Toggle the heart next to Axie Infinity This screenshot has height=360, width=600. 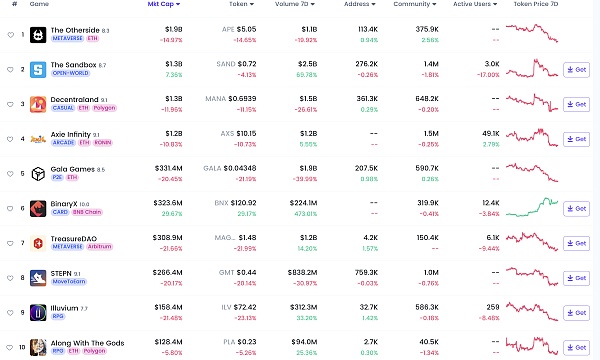(10, 139)
